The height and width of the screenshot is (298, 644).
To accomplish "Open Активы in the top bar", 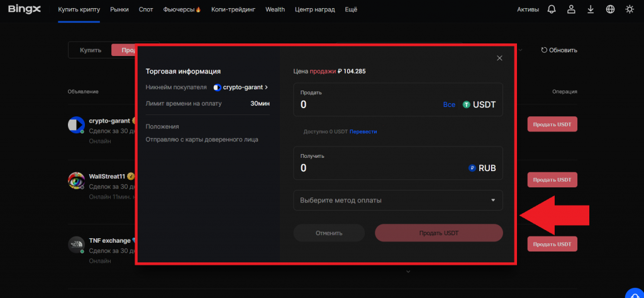I will click(x=528, y=9).
